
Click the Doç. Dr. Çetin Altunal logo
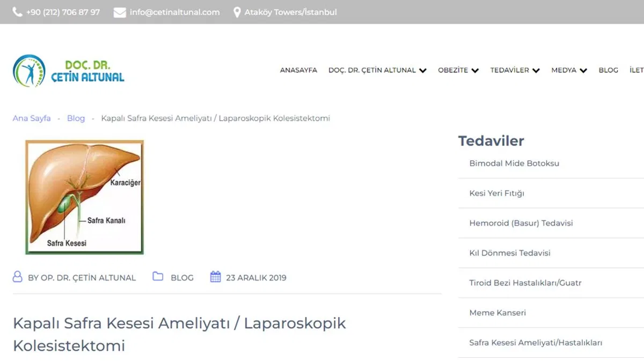69,71
